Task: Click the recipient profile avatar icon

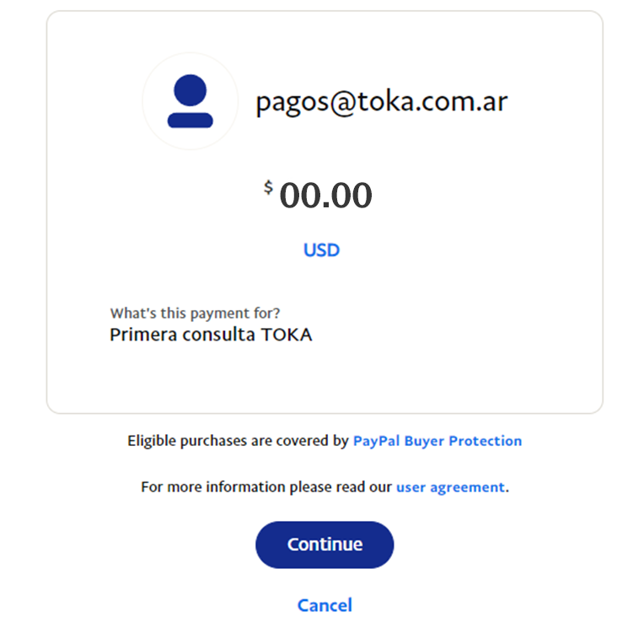Action: click(x=190, y=101)
